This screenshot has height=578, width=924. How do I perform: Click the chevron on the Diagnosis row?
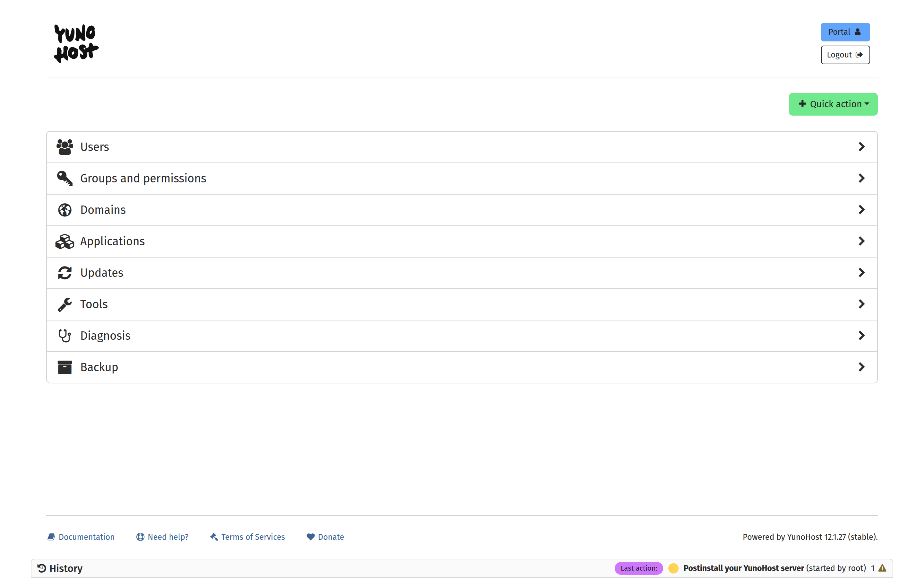tap(861, 336)
